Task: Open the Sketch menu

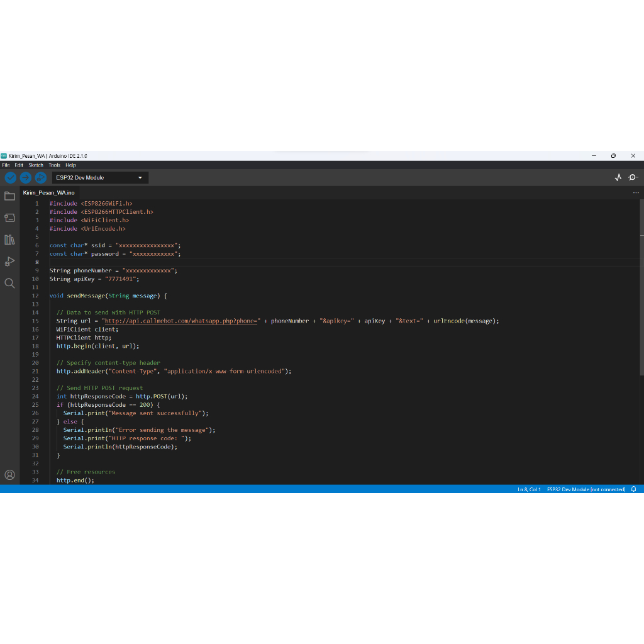Action: 36,165
